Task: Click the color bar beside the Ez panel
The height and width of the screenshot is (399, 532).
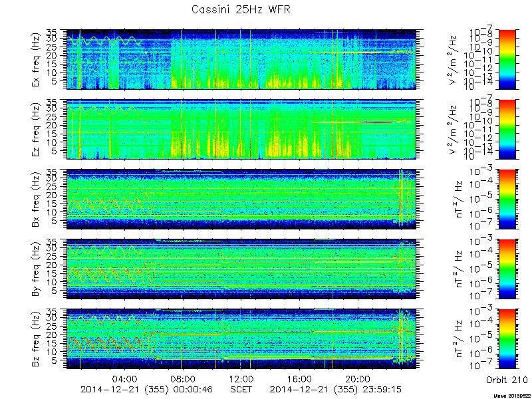Action: click(507, 129)
